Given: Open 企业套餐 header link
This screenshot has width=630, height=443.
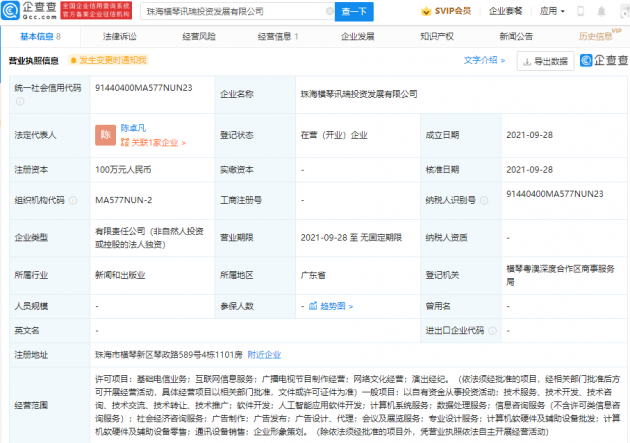Looking at the screenshot, I should [505, 11].
